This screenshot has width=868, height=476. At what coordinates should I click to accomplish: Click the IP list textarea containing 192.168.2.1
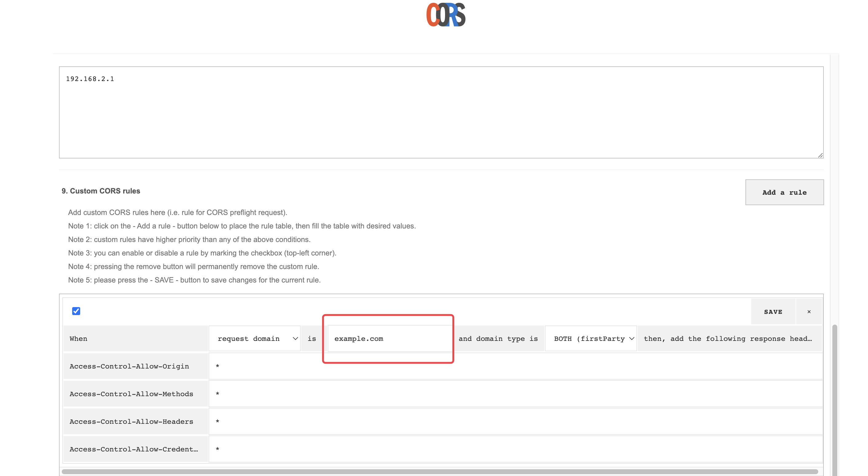(441, 112)
